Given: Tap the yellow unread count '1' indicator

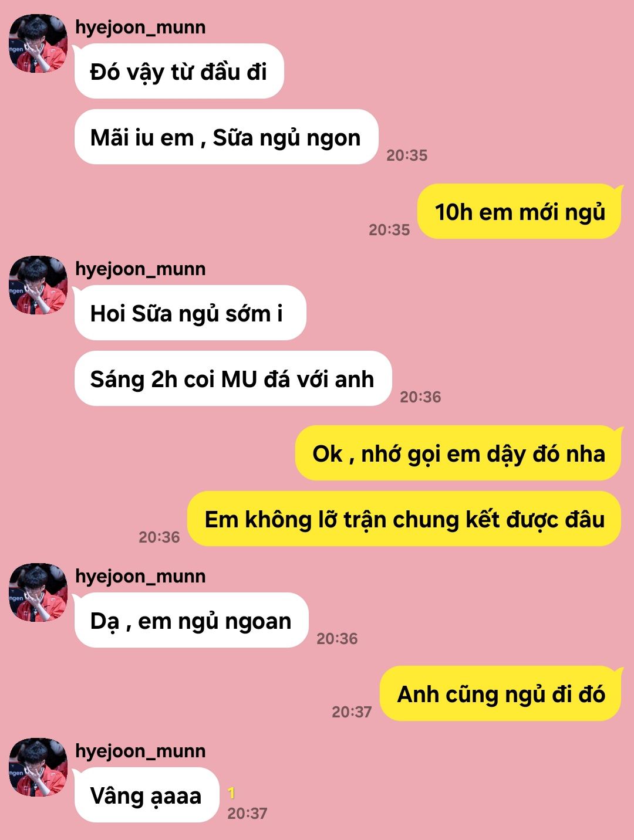Looking at the screenshot, I should click(231, 793).
